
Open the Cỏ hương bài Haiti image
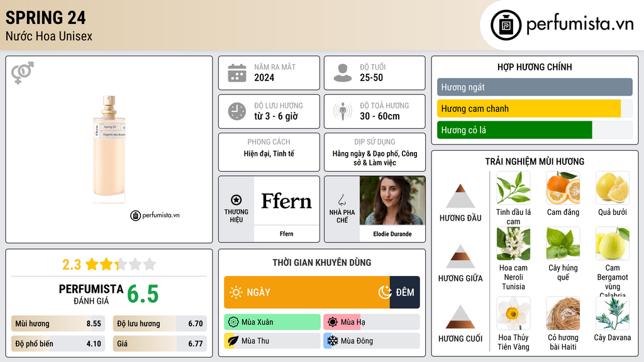coord(563,314)
